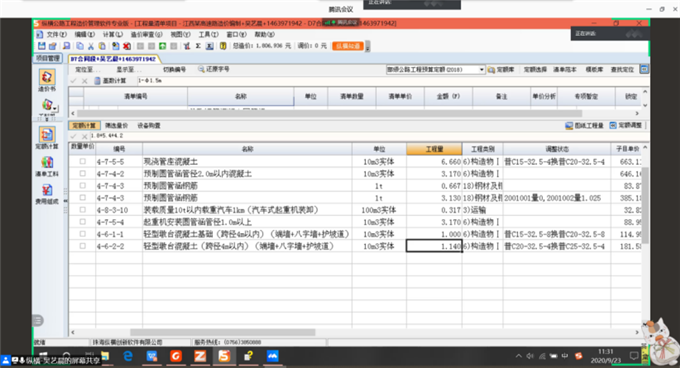Click the yellow book icon in toolbar
This screenshot has width=680, height=368.
pyautogui.click(x=223, y=46)
